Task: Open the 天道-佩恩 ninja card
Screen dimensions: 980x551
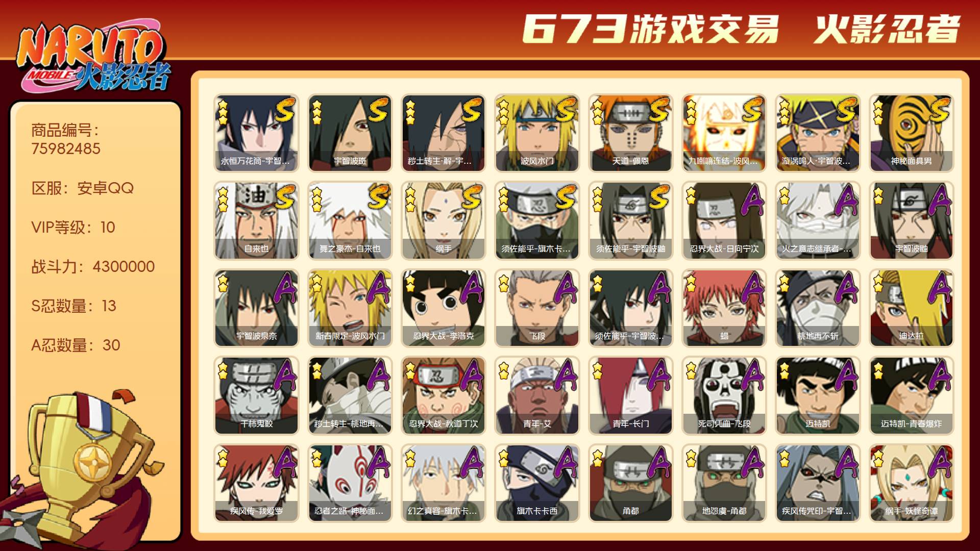Action: 630,133
